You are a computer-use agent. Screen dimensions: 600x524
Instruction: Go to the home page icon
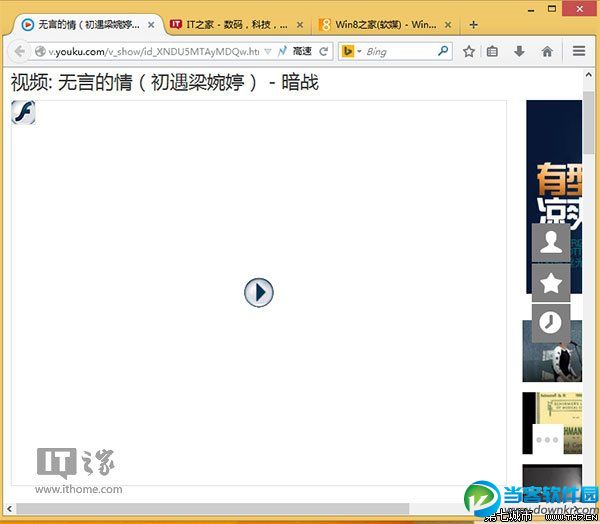click(547, 51)
